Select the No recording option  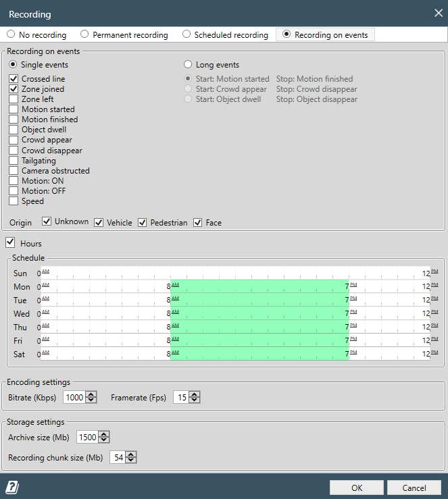point(11,34)
